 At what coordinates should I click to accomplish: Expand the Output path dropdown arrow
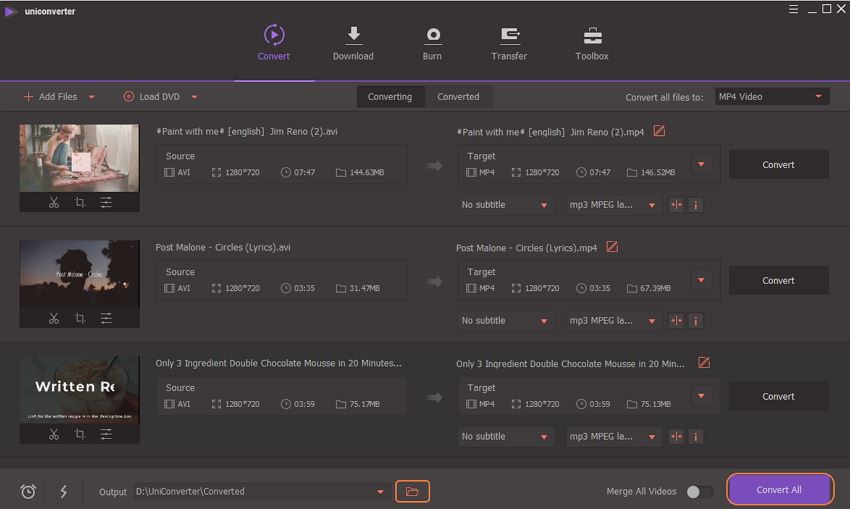(381, 492)
